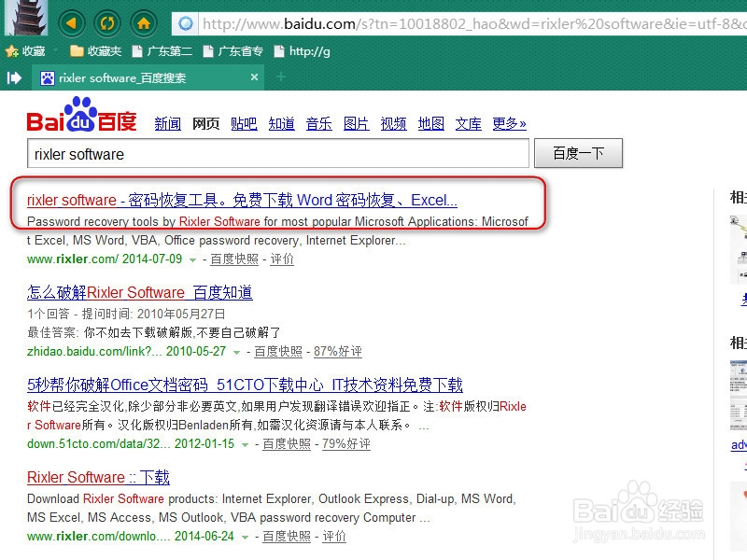Open the 广东第二 bookmark
Image resolution: width=747 pixels, height=560 pixels.
click(162, 51)
